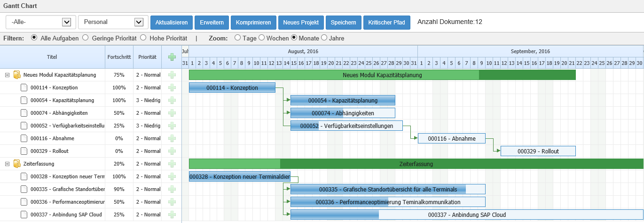The height and width of the screenshot is (223, 644).
Task: Select the Wochen zoom radio button
Action: 262,38
